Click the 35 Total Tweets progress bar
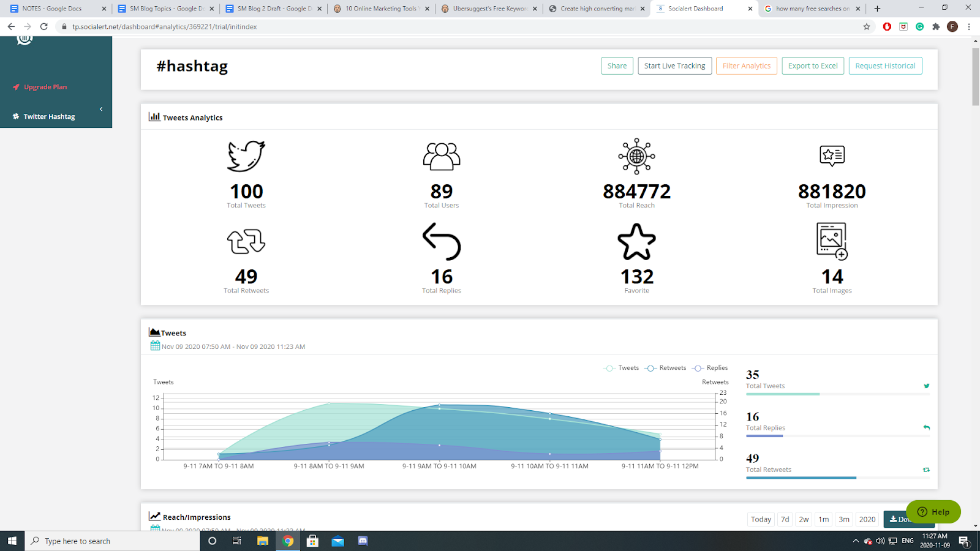The image size is (980, 551). click(837, 394)
